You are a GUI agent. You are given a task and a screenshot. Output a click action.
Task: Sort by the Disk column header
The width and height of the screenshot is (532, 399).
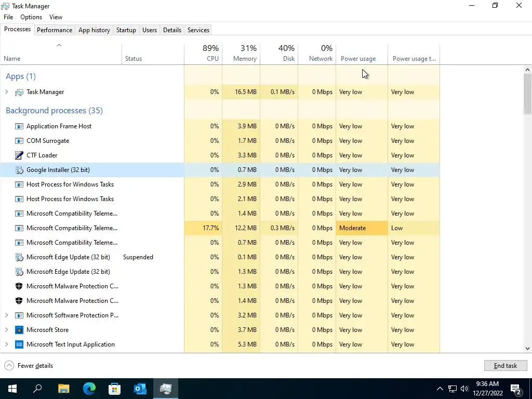click(279, 54)
